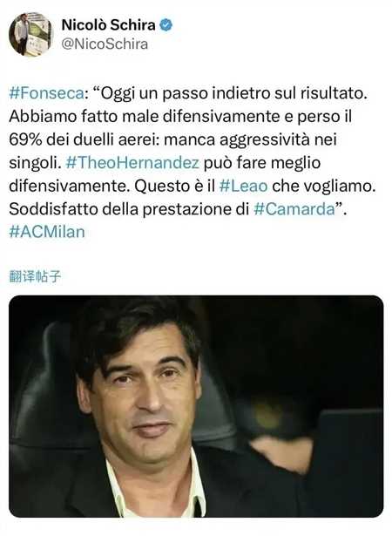Click the 翻译帖子 translate post link

click(35, 276)
